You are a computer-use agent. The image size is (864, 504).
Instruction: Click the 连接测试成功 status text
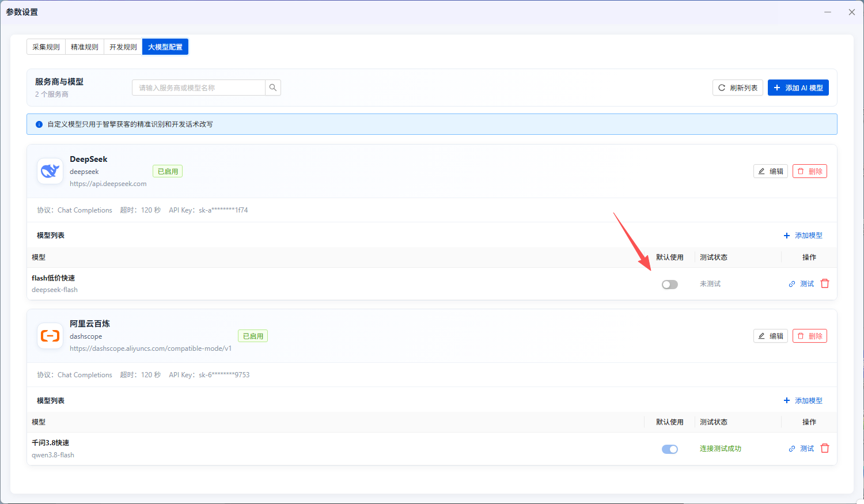click(x=721, y=449)
